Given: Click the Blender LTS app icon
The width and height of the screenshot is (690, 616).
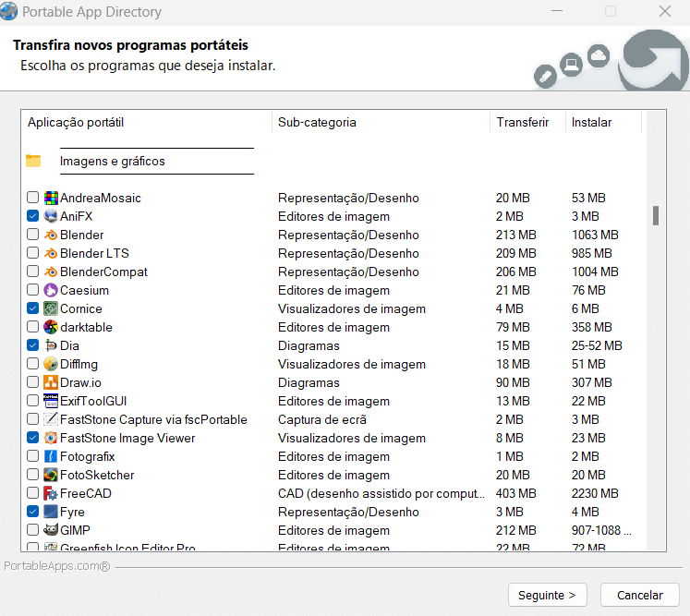Looking at the screenshot, I should click(51, 253).
